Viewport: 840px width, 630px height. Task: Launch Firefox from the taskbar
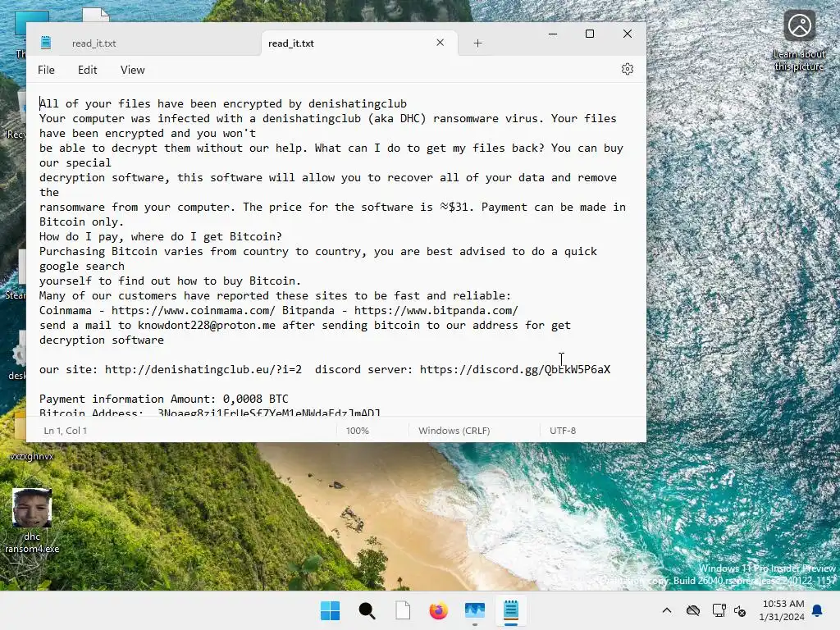(x=439, y=610)
